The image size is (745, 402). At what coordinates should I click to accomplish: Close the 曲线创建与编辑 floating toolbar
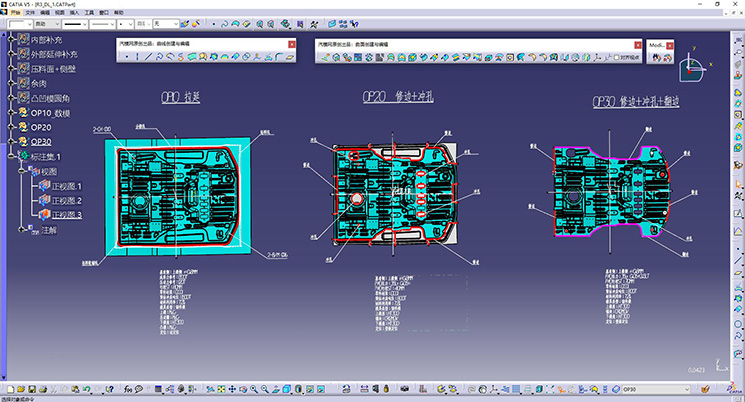(291, 45)
